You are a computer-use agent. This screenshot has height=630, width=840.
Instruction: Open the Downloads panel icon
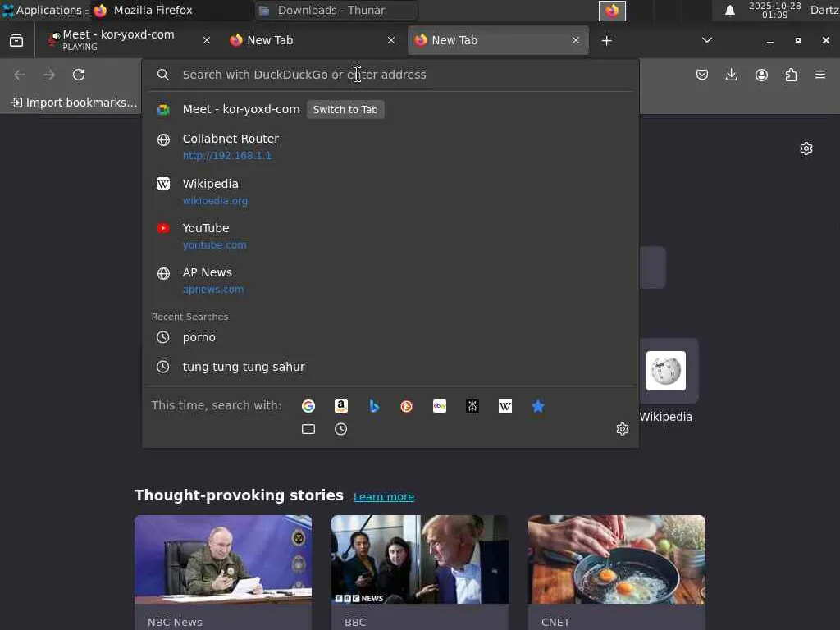click(731, 75)
